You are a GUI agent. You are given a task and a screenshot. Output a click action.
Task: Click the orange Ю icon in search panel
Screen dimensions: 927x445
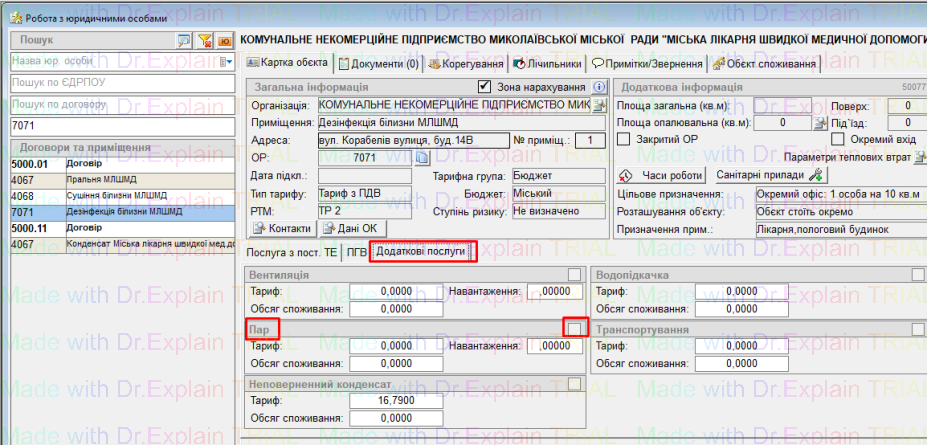tap(225, 40)
